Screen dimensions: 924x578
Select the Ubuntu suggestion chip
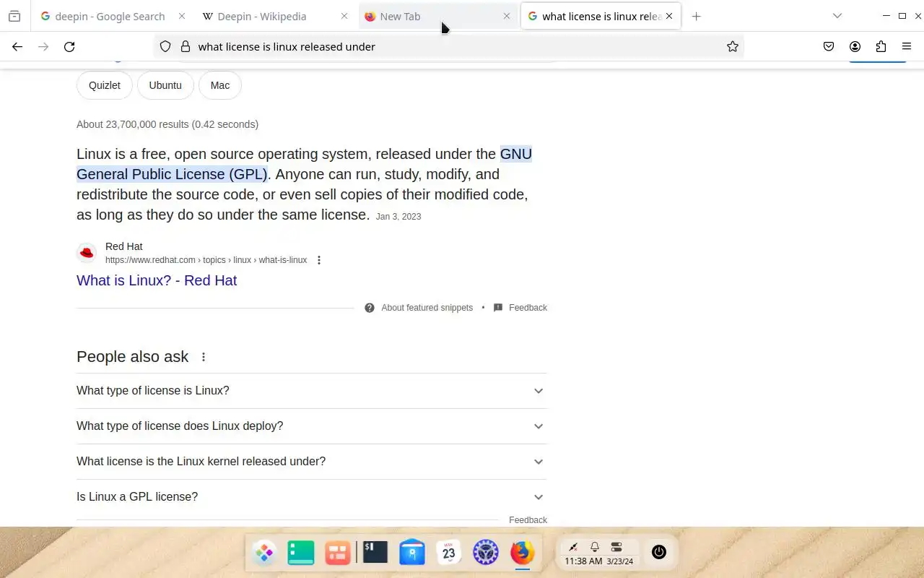(165, 85)
